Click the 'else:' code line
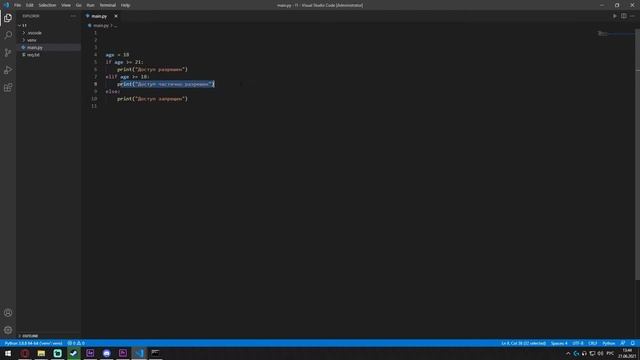Viewport: 640px width, 360px height. (x=113, y=91)
